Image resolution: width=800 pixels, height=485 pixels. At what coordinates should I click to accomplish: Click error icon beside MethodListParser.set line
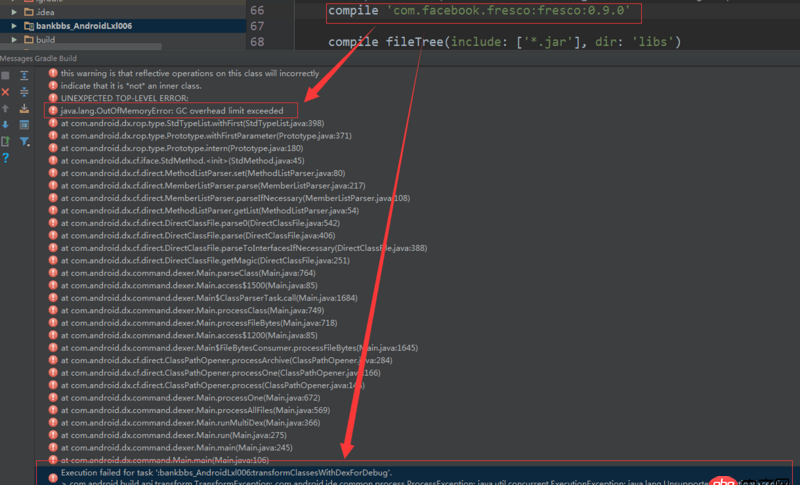click(53, 173)
